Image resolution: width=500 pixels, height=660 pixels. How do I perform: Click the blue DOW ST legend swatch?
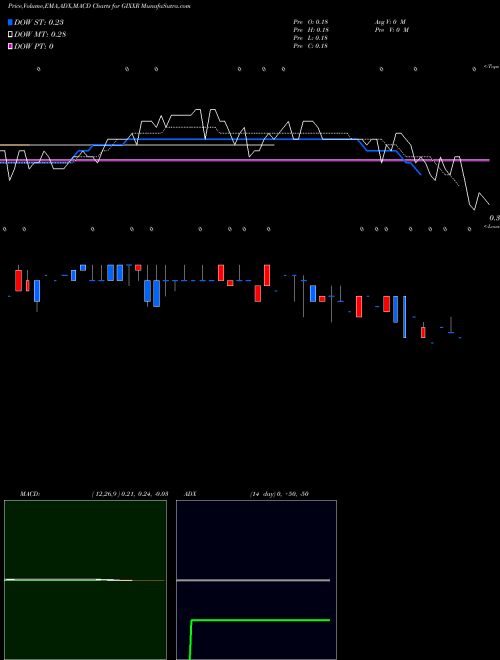click(x=10, y=22)
